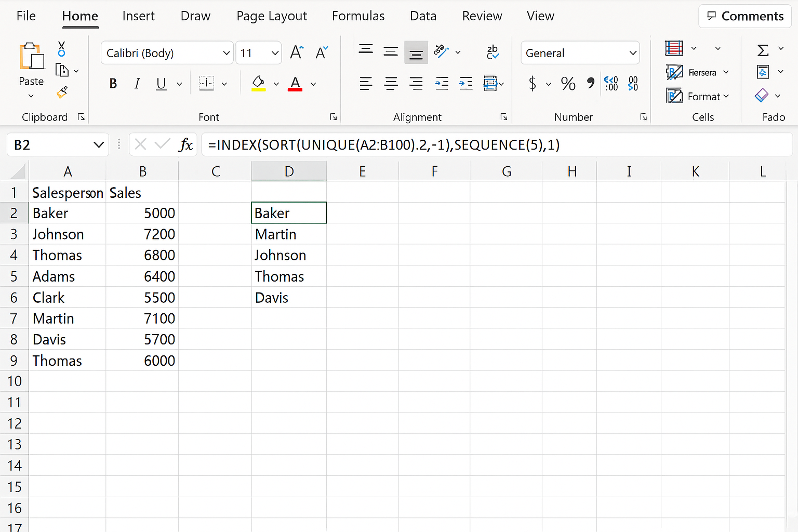Click the Paste clipboard icon
This screenshot has width=798, height=532.
(31, 56)
